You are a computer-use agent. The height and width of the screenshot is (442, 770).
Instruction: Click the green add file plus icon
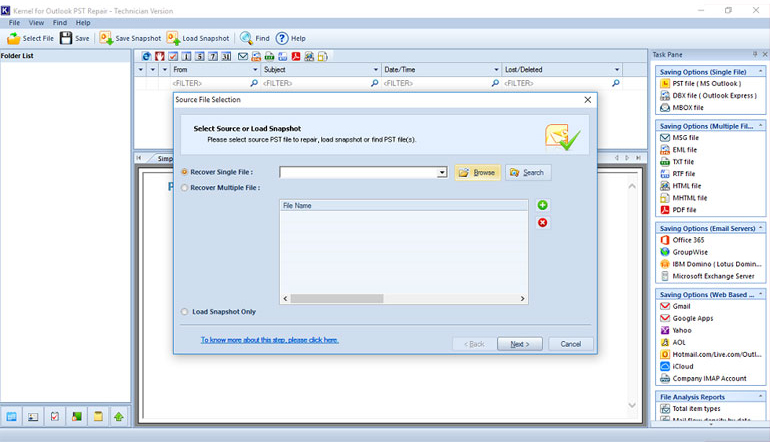(542, 205)
